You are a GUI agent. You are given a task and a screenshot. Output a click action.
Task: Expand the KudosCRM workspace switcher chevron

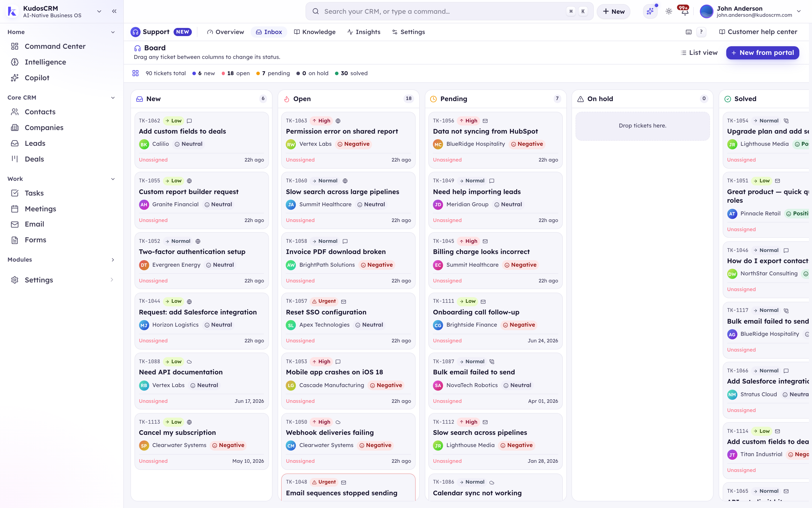[x=99, y=11]
